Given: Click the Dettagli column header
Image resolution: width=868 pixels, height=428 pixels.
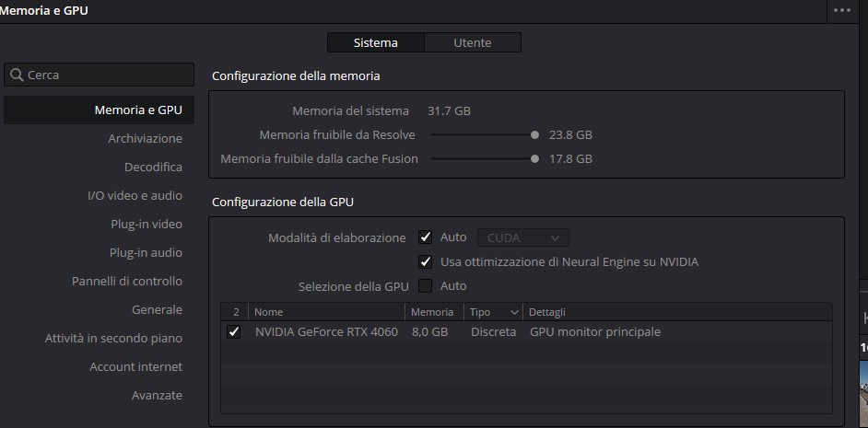Looking at the screenshot, I should pos(677,312).
